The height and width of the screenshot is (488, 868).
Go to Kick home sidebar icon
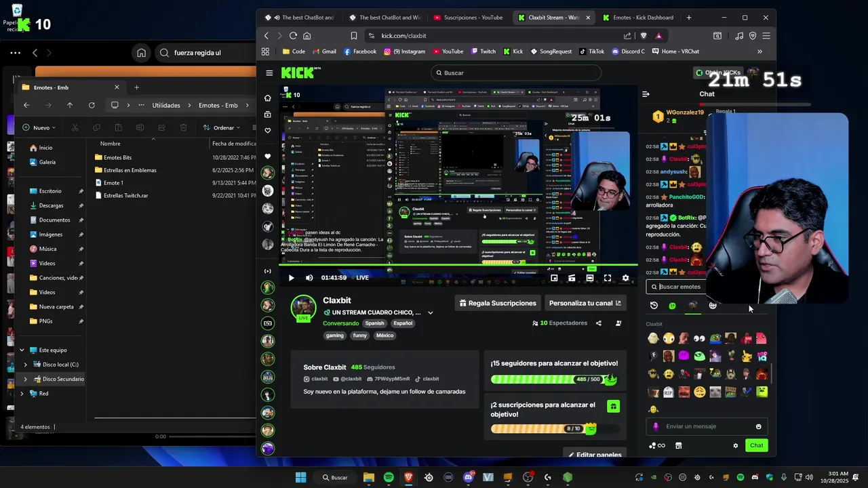pyautogui.click(x=268, y=98)
